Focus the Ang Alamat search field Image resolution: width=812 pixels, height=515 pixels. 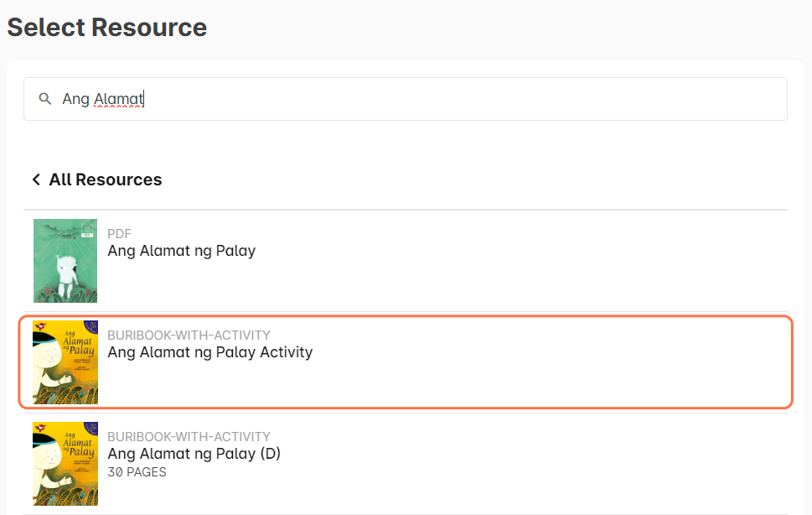click(419, 99)
